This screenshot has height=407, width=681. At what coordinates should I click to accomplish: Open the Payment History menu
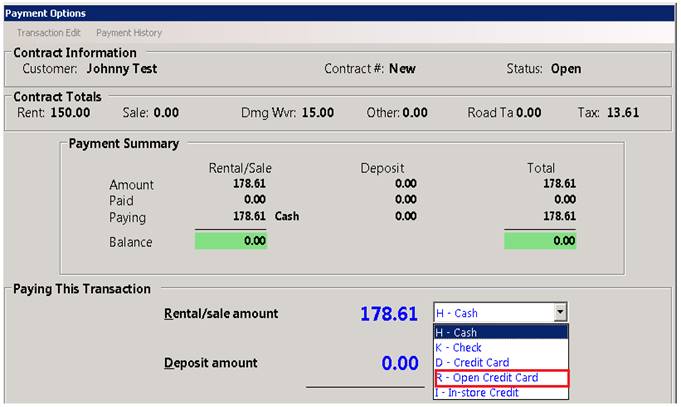pyautogui.click(x=129, y=33)
